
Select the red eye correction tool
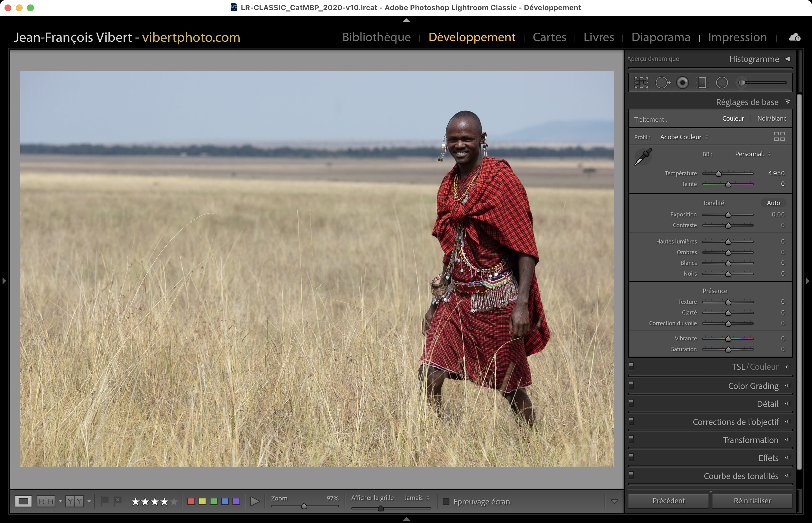[682, 83]
